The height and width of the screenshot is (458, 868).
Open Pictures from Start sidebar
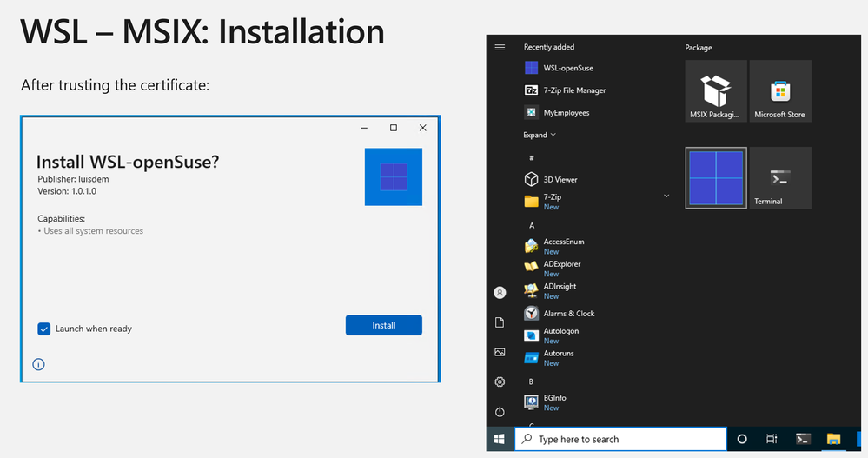500,352
